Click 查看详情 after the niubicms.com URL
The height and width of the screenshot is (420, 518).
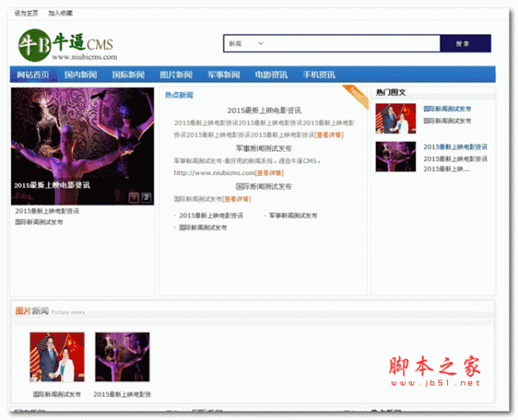pyautogui.click(x=269, y=172)
